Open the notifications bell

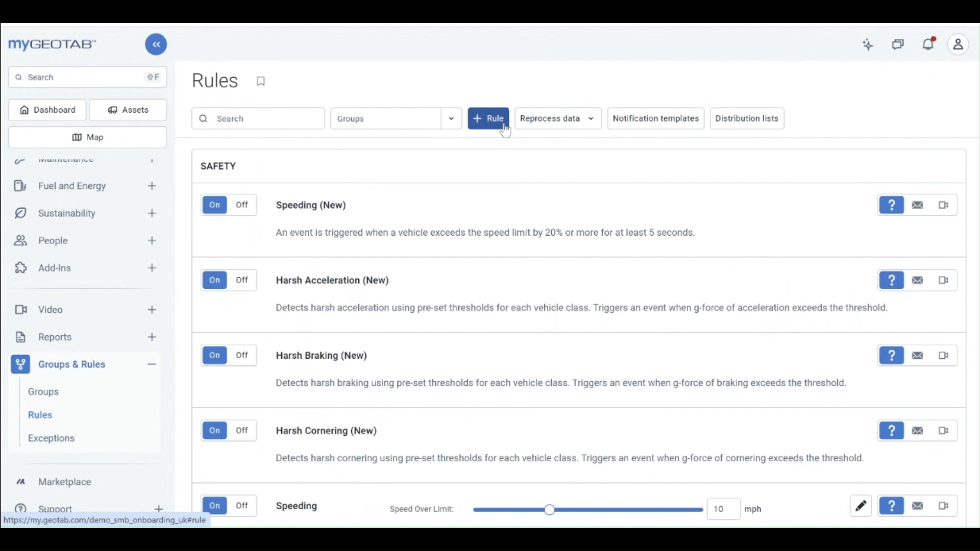pos(928,44)
